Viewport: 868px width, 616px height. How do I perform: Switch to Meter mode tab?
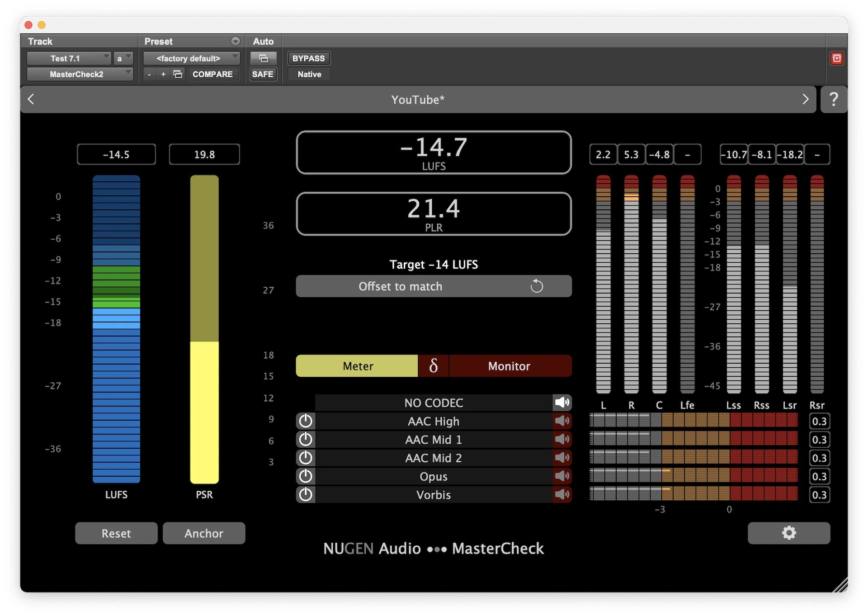coord(357,366)
